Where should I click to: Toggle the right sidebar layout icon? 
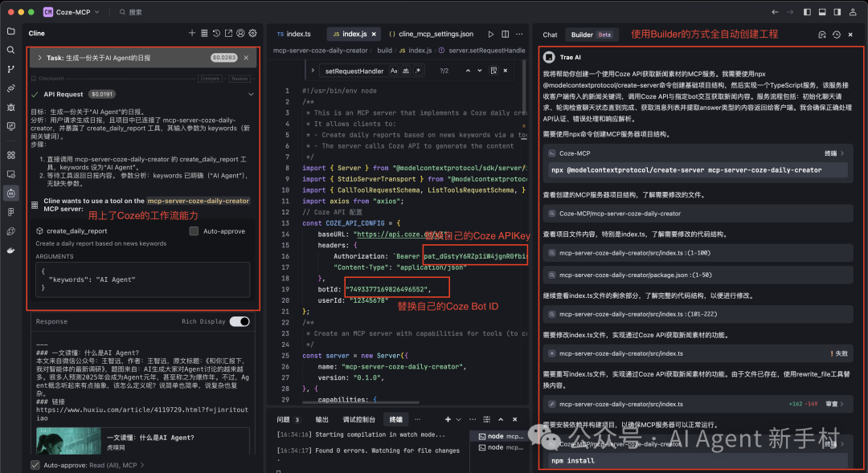837,11
